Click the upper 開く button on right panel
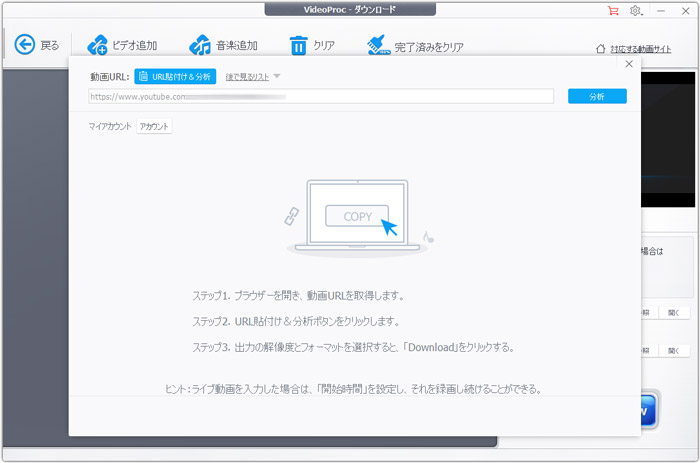The width and height of the screenshot is (700, 463). [674, 313]
